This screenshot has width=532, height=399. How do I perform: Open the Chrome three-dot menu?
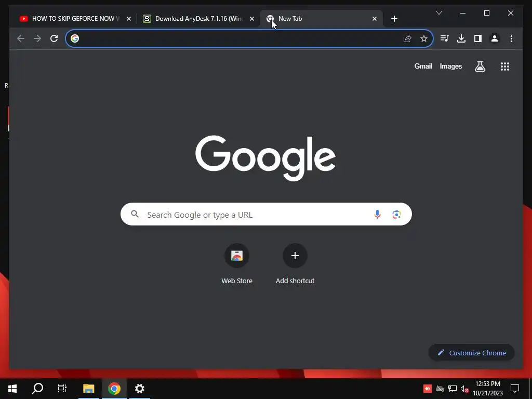pos(511,38)
